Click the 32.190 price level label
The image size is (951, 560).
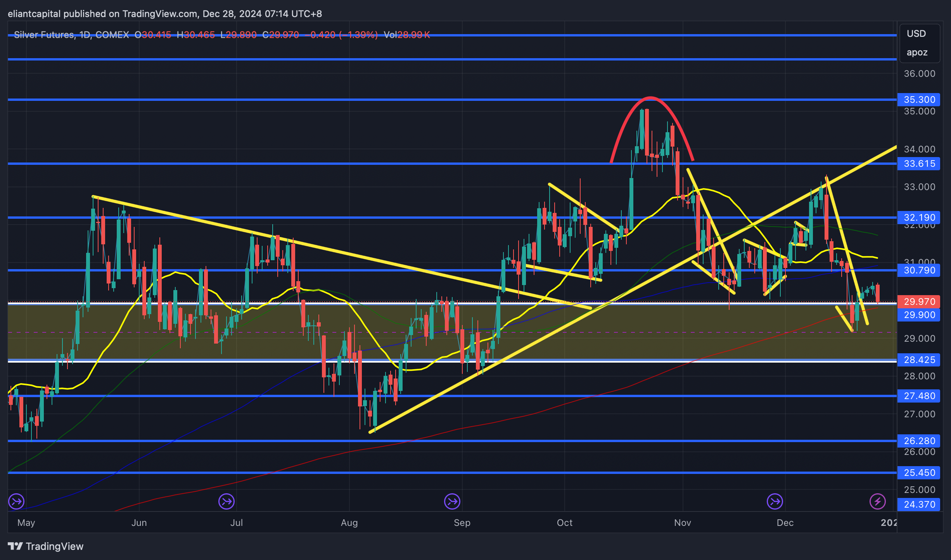(919, 218)
